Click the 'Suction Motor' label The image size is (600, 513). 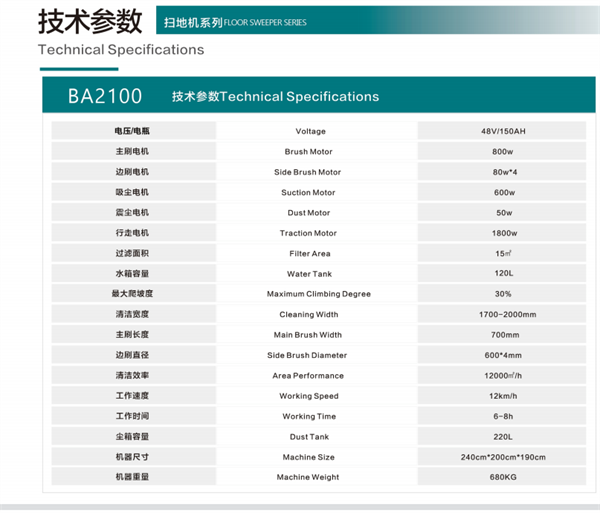tap(308, 192)
